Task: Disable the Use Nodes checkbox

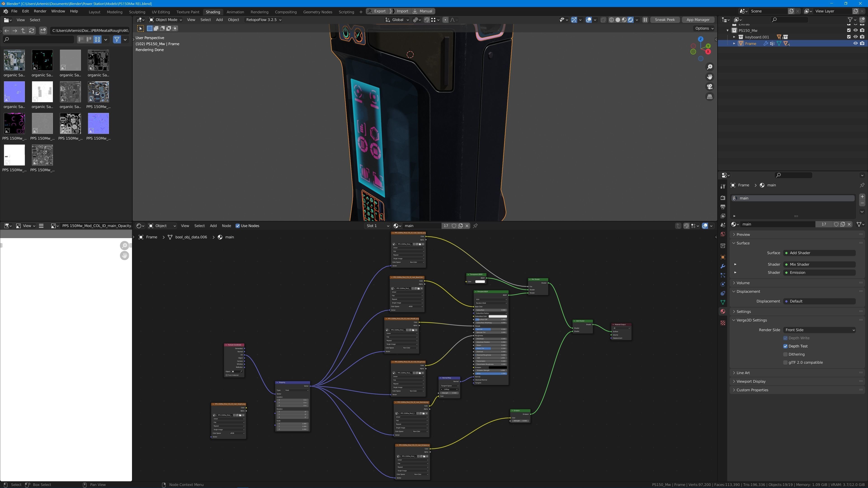Action: 238,226
